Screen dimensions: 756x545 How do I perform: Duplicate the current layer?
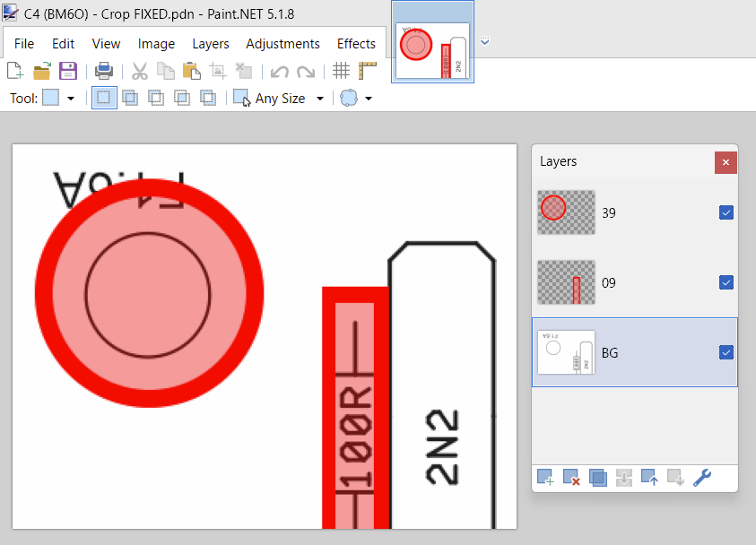[x=598, y=478]
